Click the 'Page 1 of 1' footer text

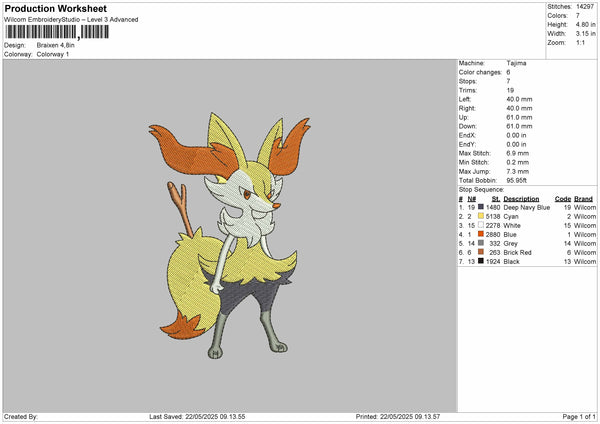579,416
